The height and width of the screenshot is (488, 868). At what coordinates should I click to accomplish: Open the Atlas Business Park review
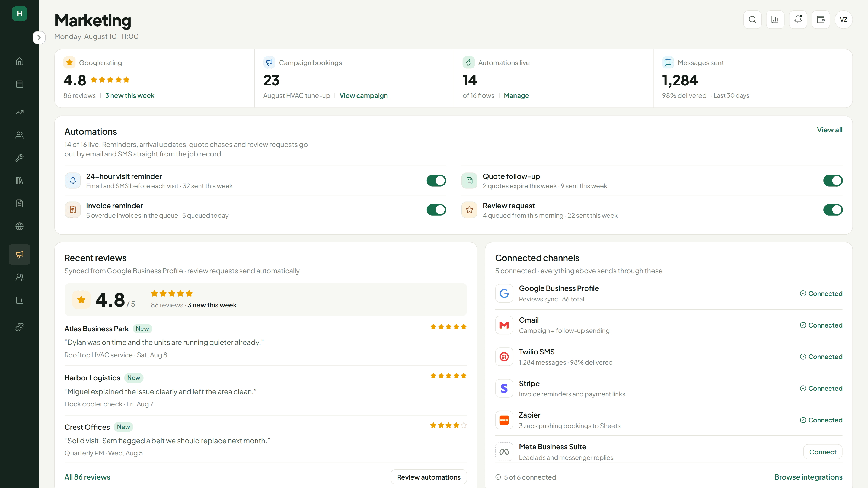[266, 341]
